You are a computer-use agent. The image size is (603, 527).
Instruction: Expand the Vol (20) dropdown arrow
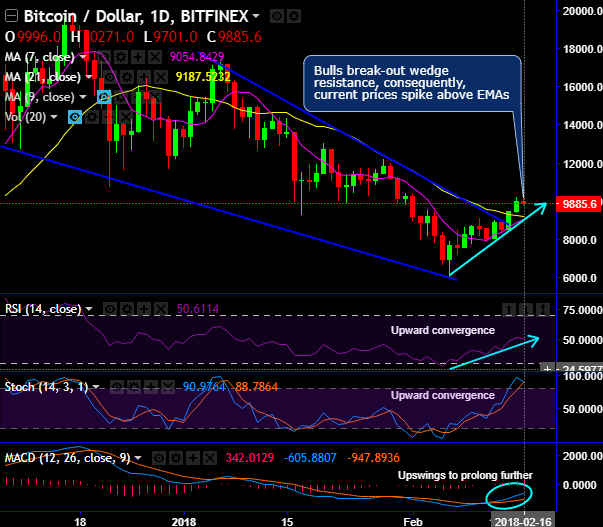click(54, 117)
